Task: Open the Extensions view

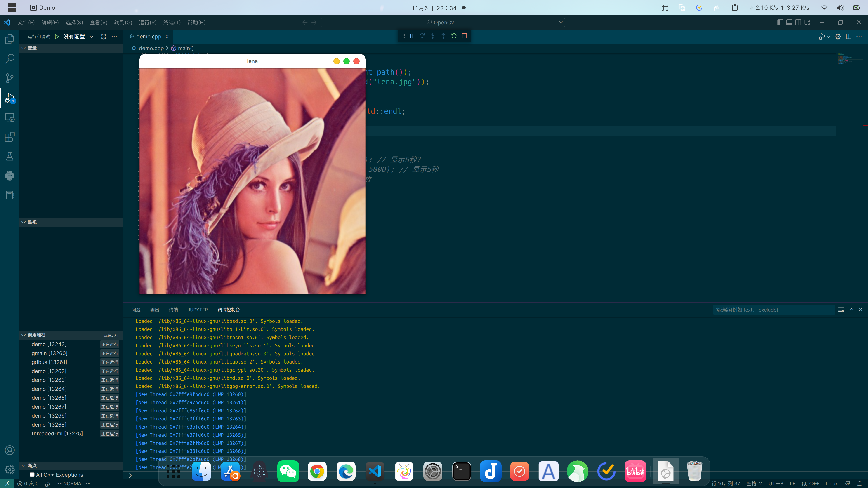Action: pos(10,137)
